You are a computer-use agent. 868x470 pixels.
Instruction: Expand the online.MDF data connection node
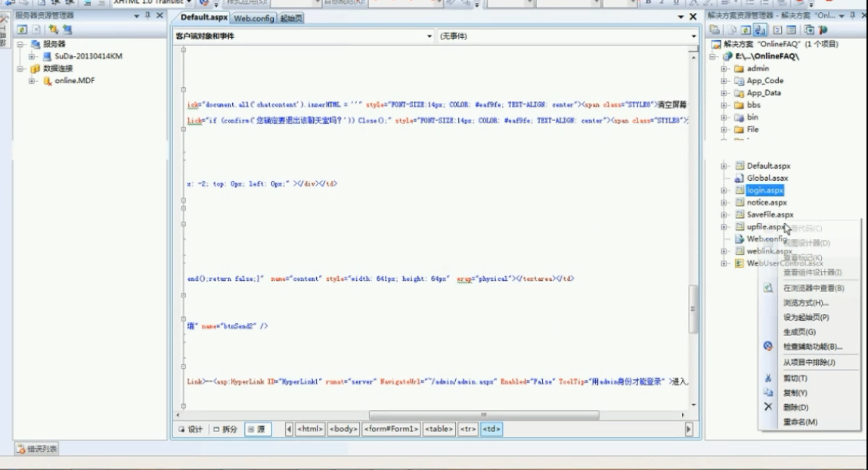tap(32, 81)
